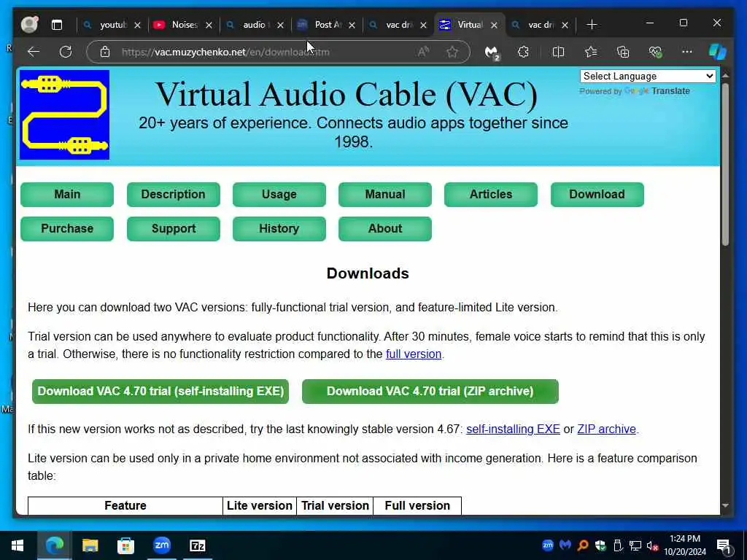Close the Noises YouTube tab
This screenshot has width=747, height=560.
tap(209, 26)
